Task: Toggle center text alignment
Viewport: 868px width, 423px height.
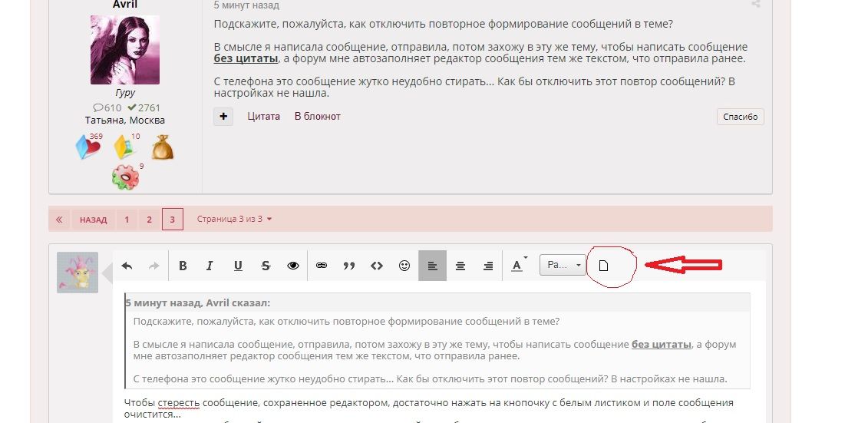Action: click(460, 266)
